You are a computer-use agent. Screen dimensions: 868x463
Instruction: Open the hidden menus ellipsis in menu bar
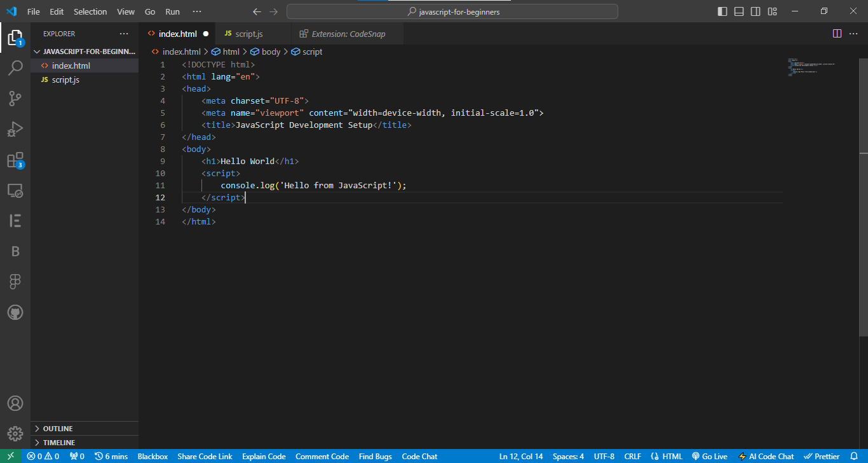(197, 11)
